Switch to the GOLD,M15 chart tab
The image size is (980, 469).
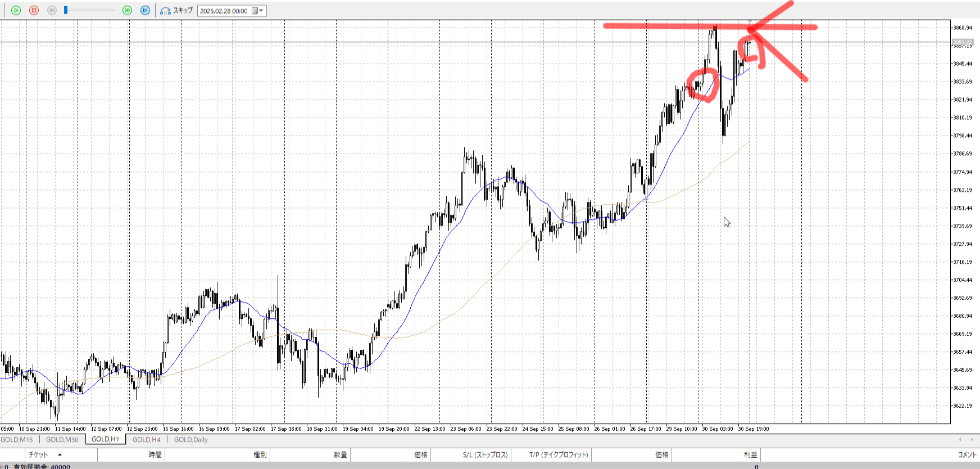17,440
